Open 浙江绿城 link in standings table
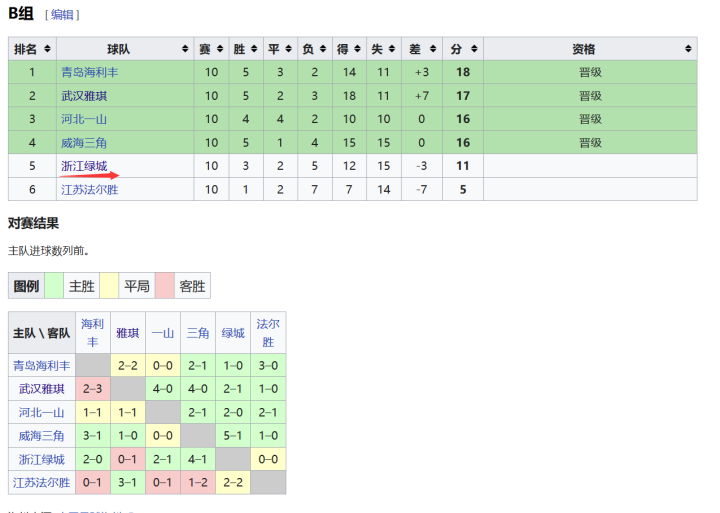The height and width of the screenshot is (513, 720). [84, 166]
